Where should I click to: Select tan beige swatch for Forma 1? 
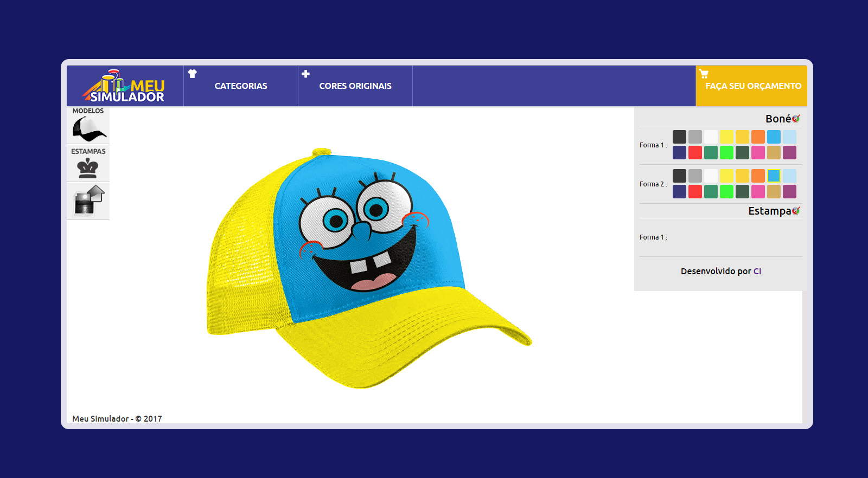pyautogui.click(x=774, y=152)
